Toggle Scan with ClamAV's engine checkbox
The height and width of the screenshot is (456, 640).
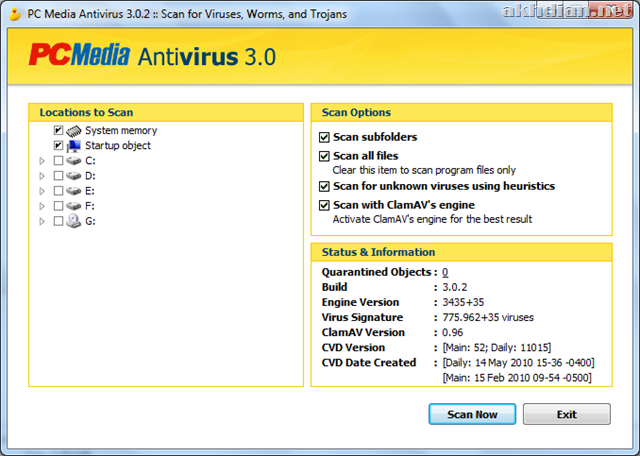pyautogui.click(x=324, y=205)
